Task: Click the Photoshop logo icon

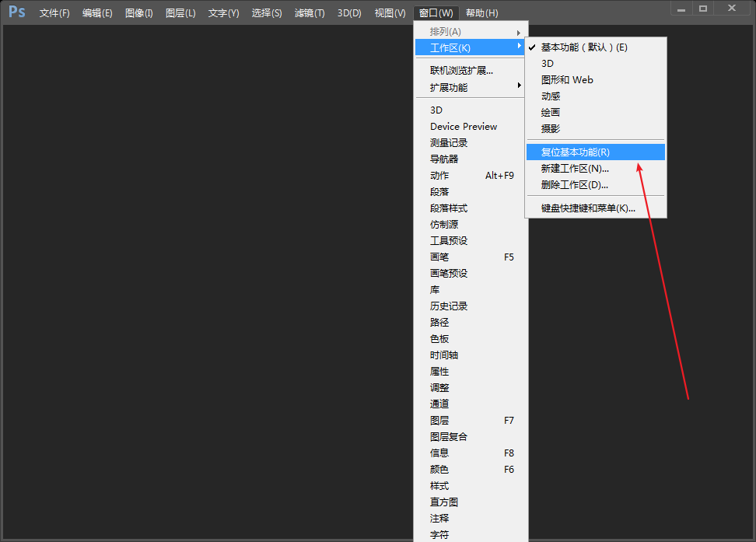Action: [16, 12]
